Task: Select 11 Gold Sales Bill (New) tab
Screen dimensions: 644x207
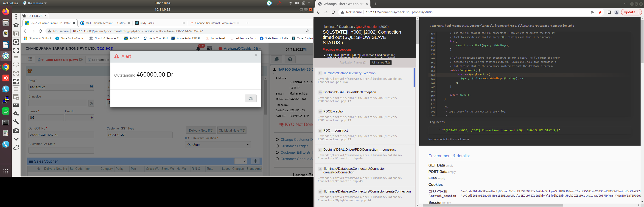Action: (x=59, y=60)
